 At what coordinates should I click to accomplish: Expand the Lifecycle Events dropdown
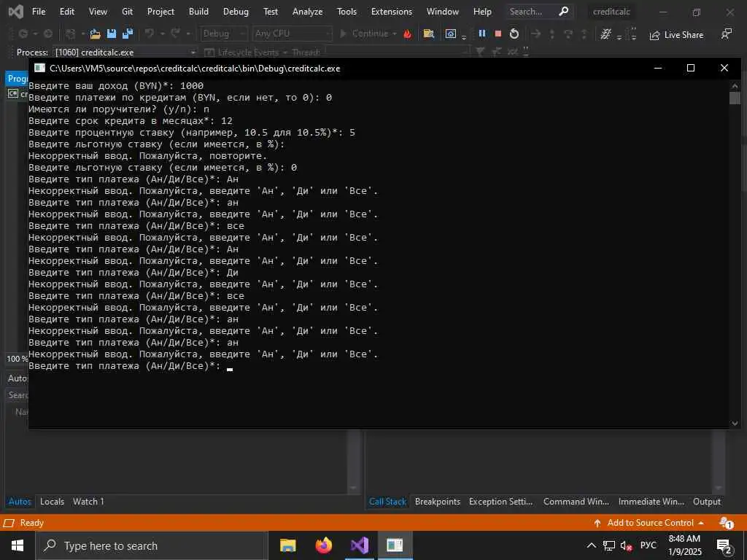pyautogui.click(x=285, y=52)
